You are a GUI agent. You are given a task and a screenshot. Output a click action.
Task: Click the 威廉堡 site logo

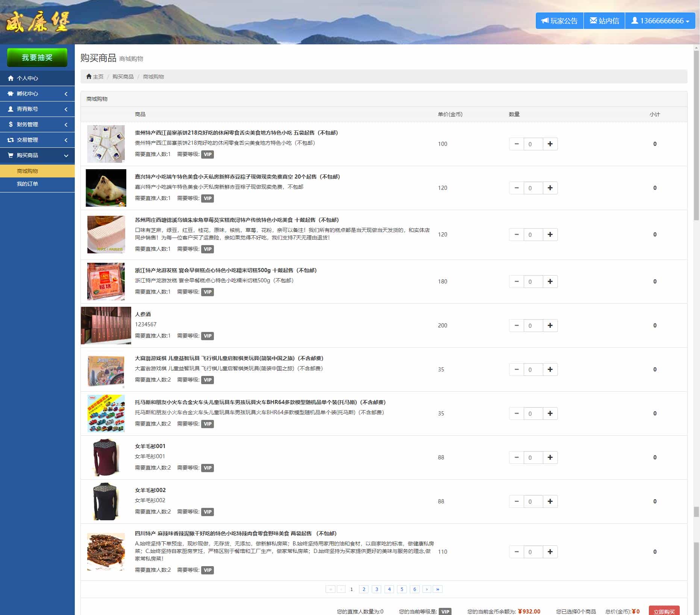pyautogui.click(x=38, y=21)
